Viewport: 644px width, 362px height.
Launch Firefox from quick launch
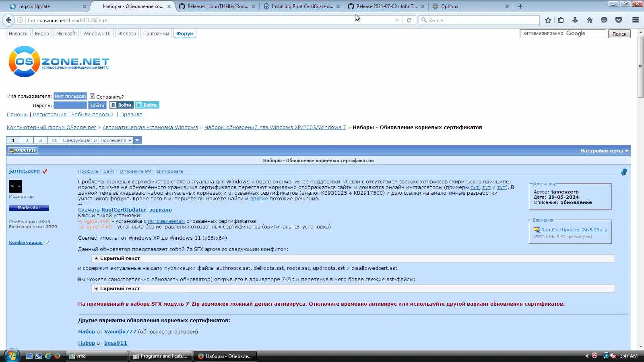point(57,356)
